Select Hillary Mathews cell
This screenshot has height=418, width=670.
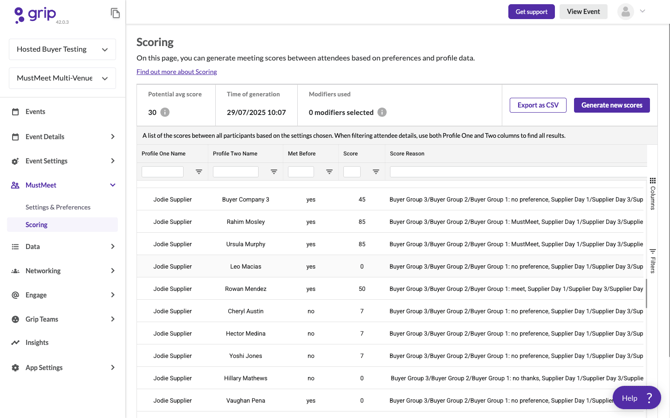(246, 378)
